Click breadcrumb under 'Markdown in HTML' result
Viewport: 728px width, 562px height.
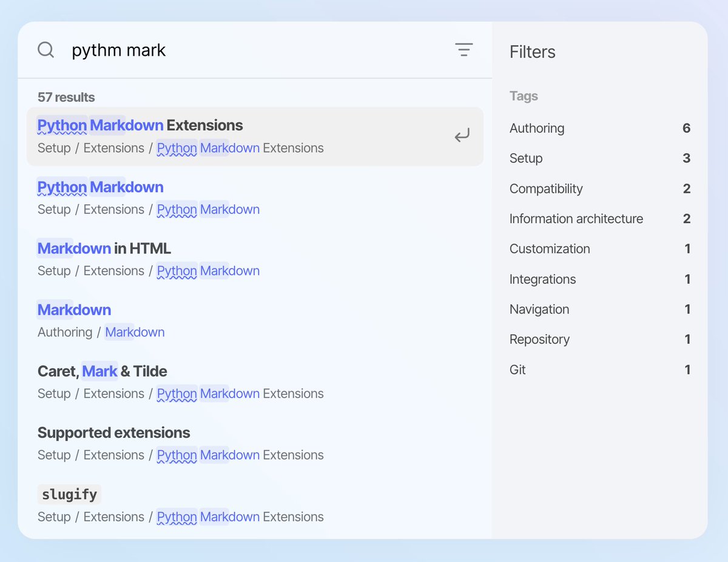(149, 271)
